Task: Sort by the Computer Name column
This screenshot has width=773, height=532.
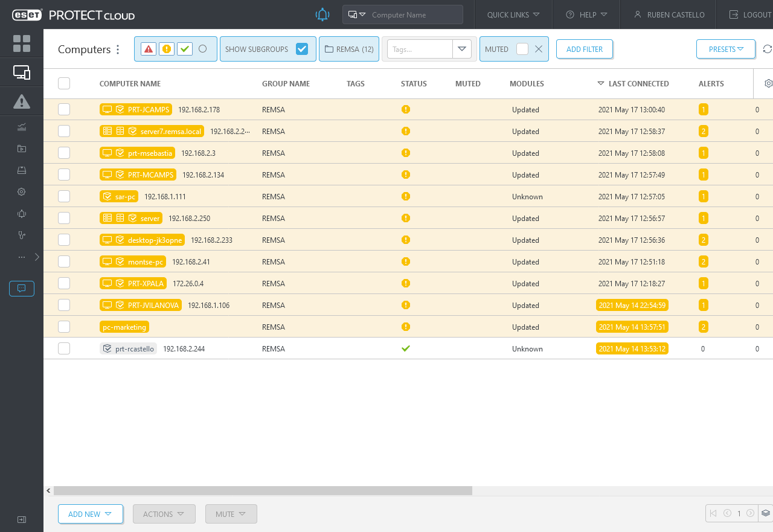Action: pos(130,83)
